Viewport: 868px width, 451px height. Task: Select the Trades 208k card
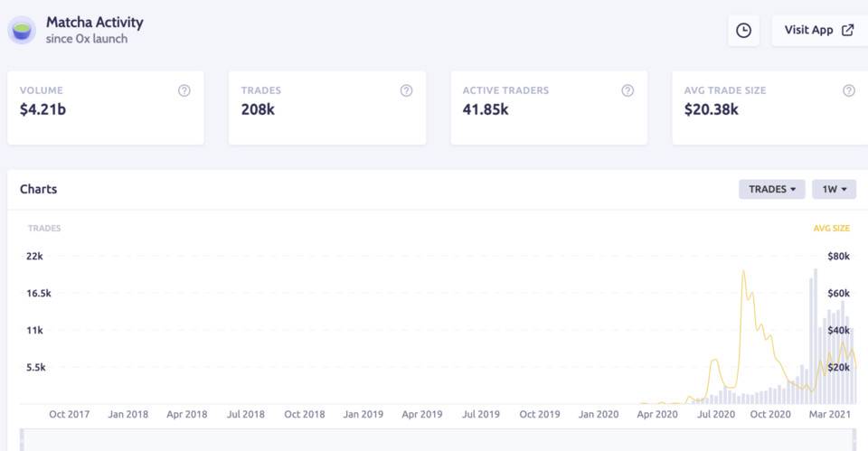coord(326,108)
